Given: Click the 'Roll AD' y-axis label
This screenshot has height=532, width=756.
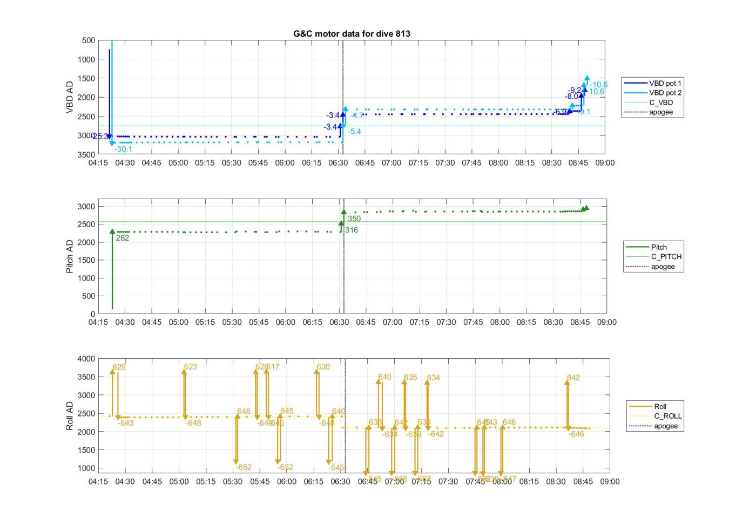Looking at the screenshot, I should [x=70, y=415].
